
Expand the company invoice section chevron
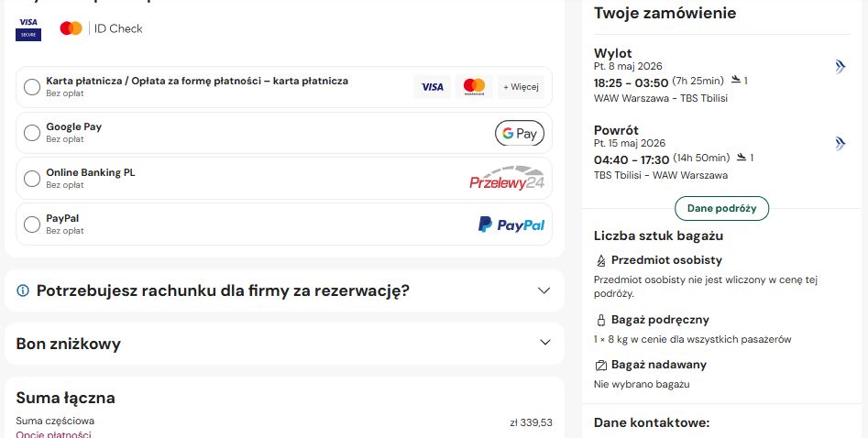tap(544, 290)
